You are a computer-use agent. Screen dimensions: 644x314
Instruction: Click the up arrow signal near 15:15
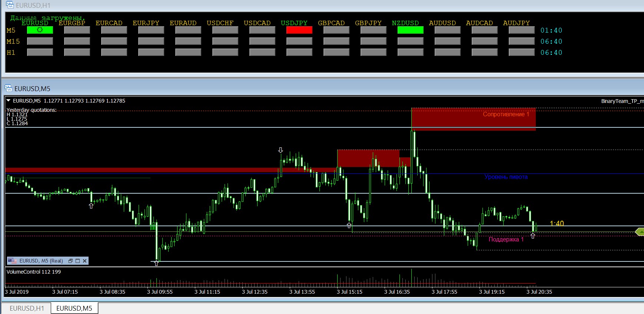(x=349, y=225)
